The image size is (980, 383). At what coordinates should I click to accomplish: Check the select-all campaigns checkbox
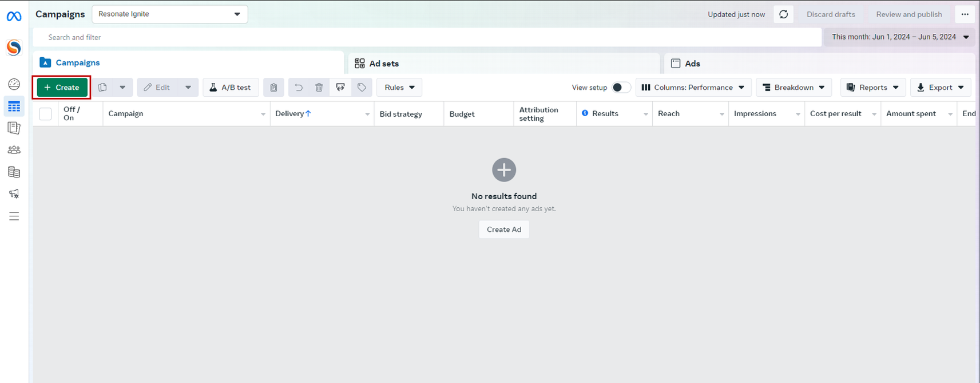tap(45, 114)
